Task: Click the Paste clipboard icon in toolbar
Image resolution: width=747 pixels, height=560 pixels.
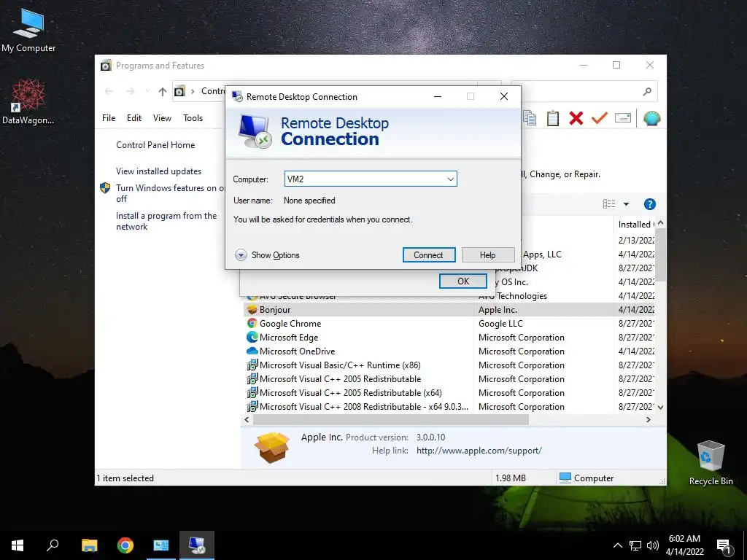Action: (553, 118)
